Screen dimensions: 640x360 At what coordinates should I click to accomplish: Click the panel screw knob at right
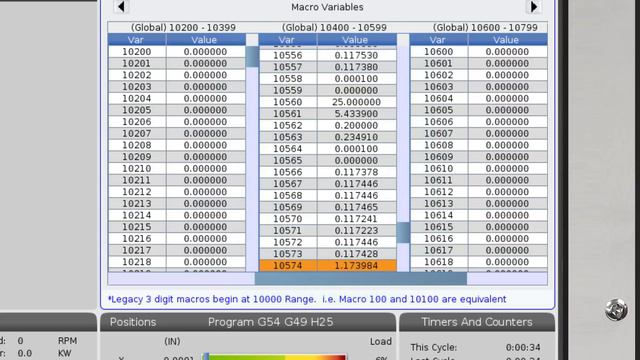pyautogui.click(x=616, y=309)
